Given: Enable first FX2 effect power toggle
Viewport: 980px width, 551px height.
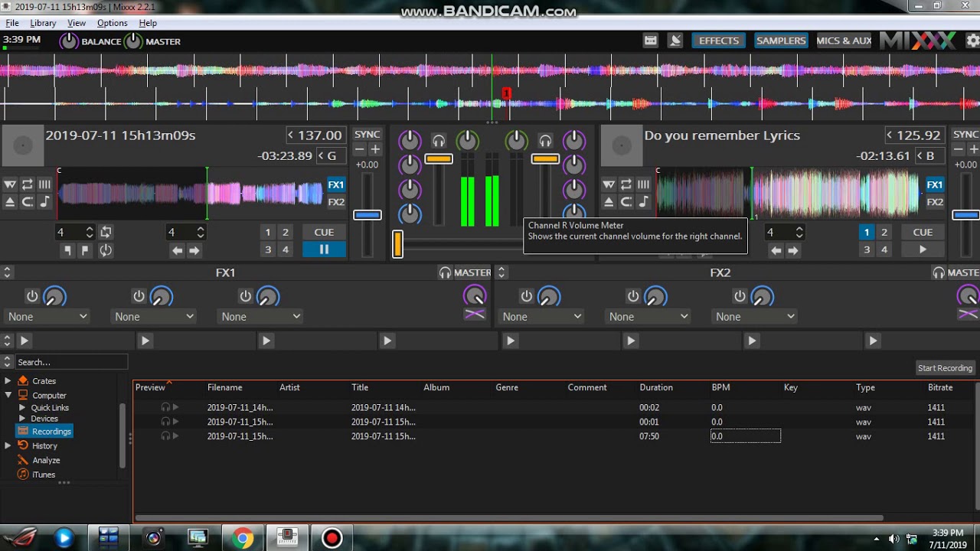Looking at the screenshot, I should (x=527, y=295).
